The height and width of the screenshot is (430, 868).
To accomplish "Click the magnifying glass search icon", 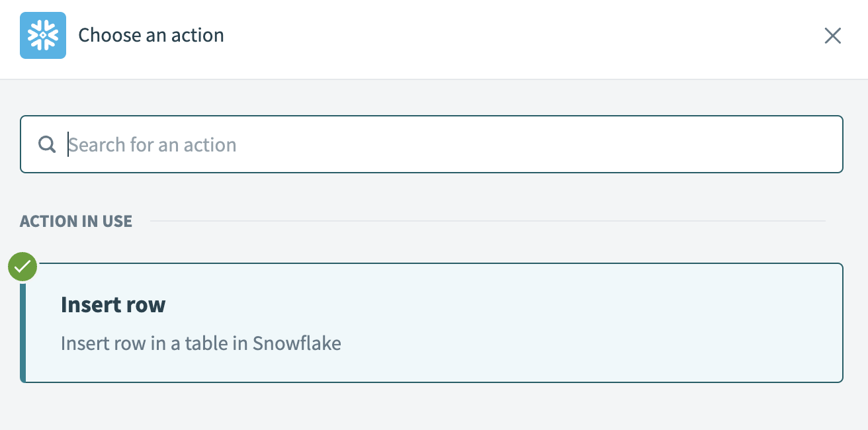I will 47,144.
